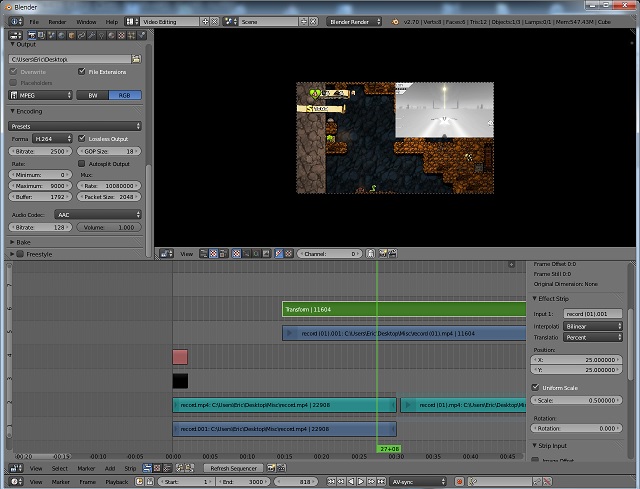This screenshot has height=489, width=640.
Task: Click the output path field
Action: (70, 59)
